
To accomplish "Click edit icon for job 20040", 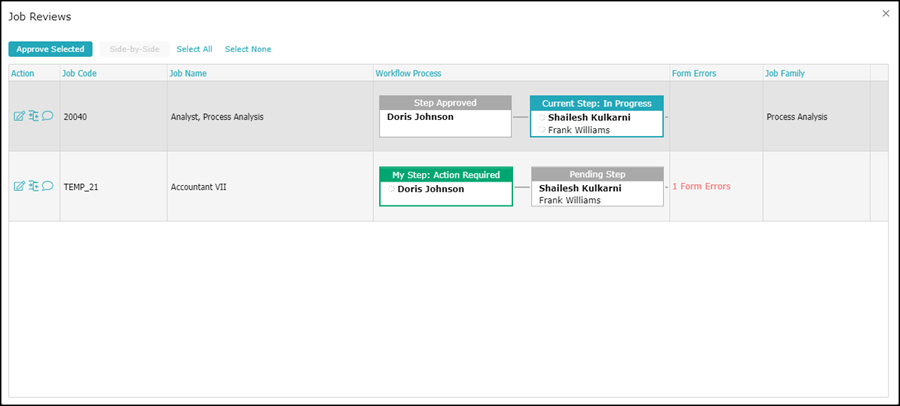I will [x=19, y=116].
